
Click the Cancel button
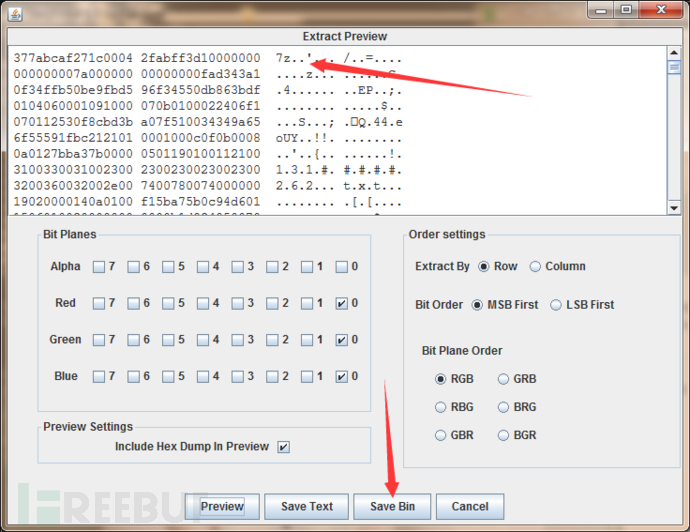[x=470, y=506]
